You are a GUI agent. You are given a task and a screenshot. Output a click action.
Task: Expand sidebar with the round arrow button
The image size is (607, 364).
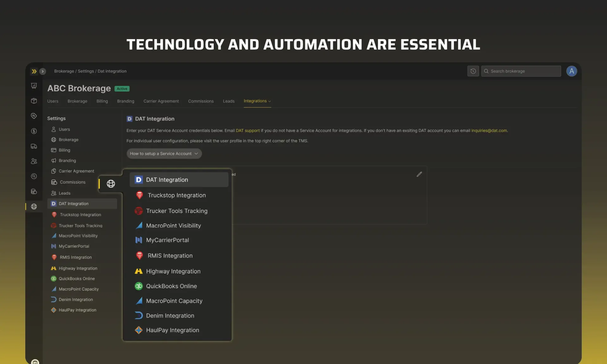click(43, 71)
